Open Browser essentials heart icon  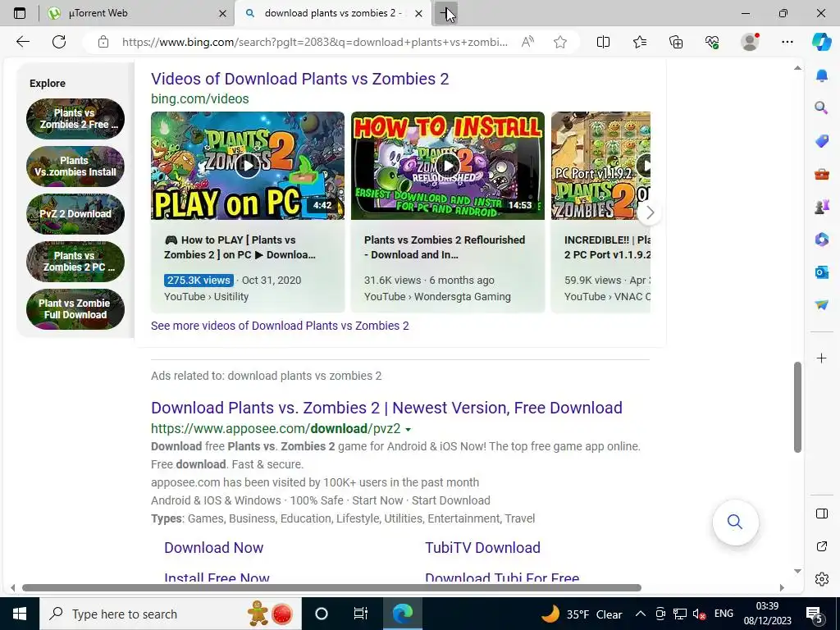(712, 42)
